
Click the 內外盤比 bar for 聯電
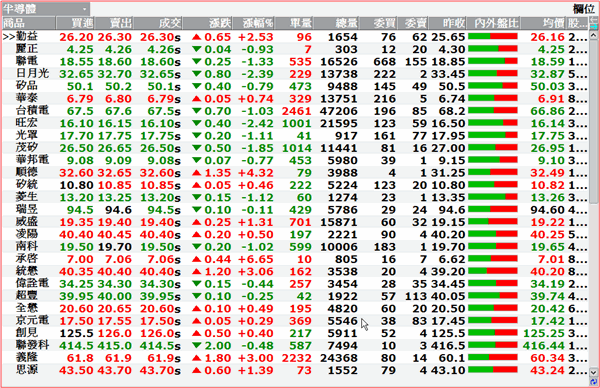point(493,61)
